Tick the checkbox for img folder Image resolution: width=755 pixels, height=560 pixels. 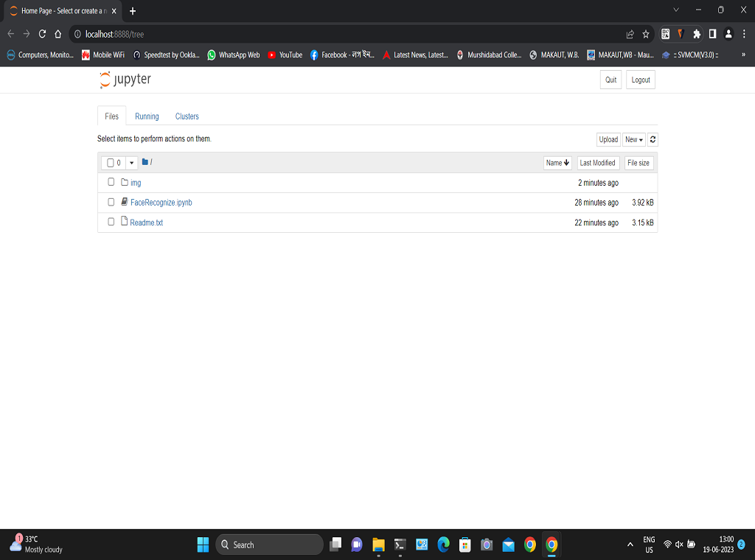[111, 182]
